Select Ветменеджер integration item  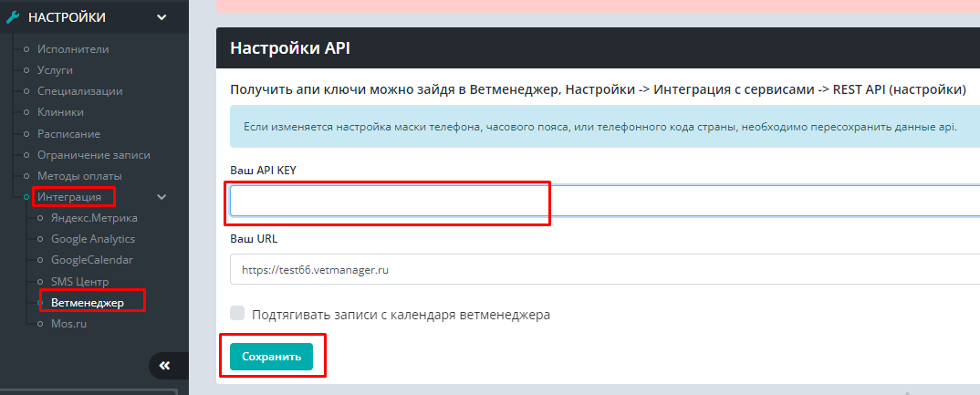pos(88,303)
